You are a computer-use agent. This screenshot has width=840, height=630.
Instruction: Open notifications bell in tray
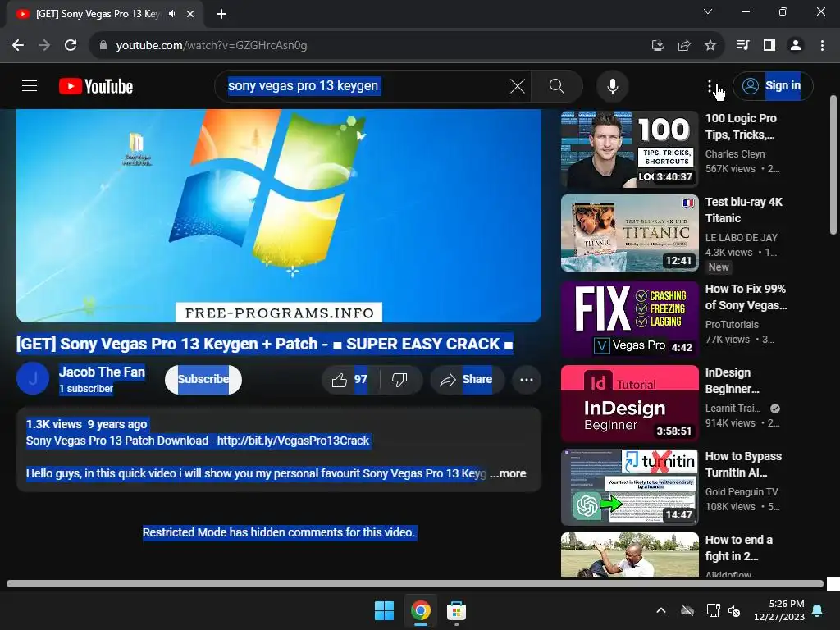click(818, 610)
